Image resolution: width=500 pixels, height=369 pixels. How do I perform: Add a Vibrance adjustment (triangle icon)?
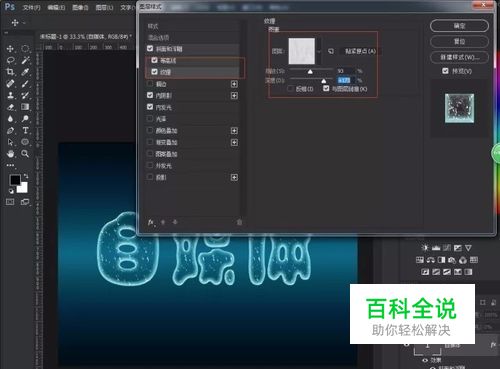click(x=468, y=248)
